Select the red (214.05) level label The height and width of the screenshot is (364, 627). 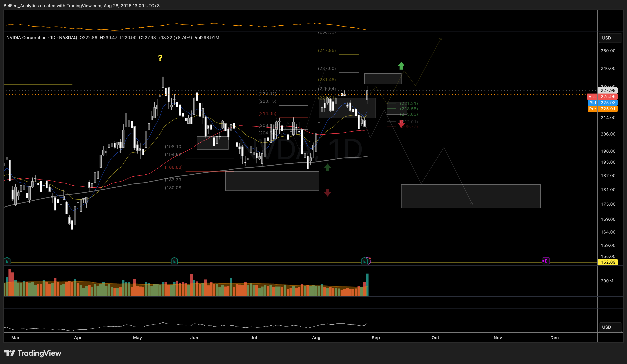click(268, 114)
